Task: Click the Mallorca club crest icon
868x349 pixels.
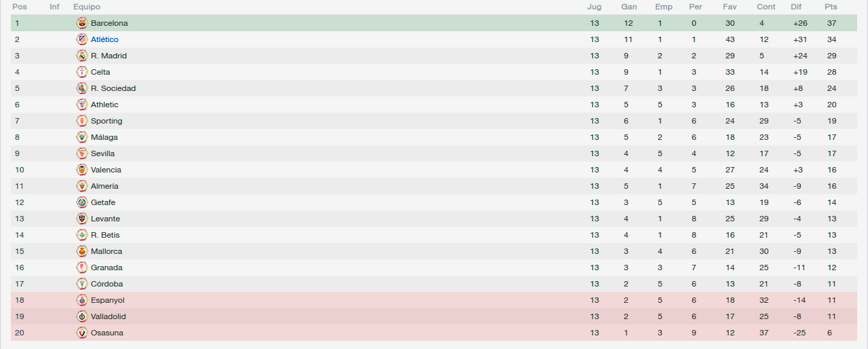Action: point(82,251)
